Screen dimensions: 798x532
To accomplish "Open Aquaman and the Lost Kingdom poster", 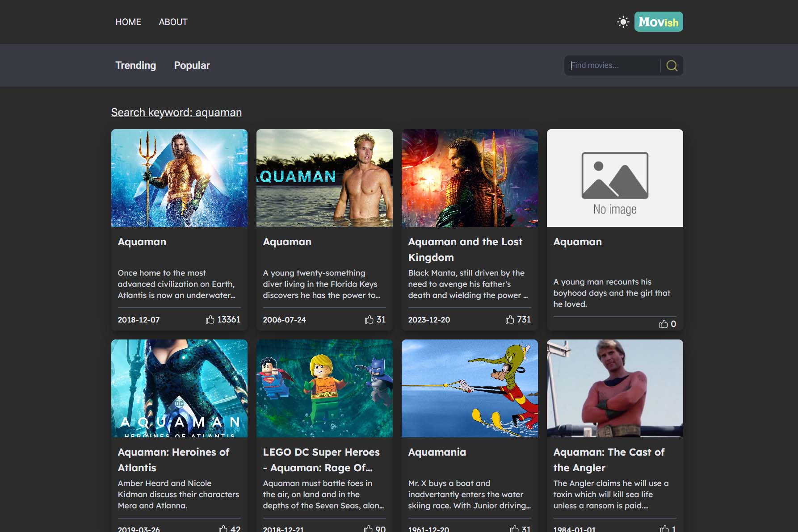I will [470, 178].
